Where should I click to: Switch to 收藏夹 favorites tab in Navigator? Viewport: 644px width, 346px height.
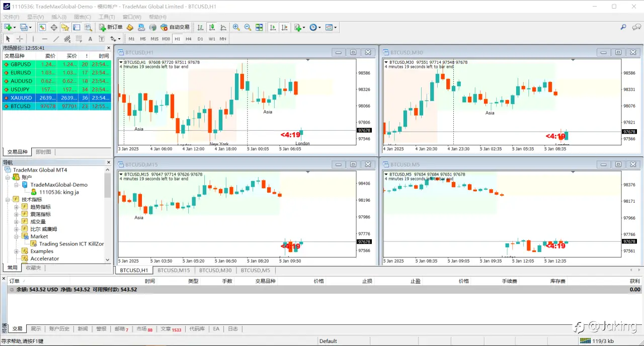click(x=33, y=268)
